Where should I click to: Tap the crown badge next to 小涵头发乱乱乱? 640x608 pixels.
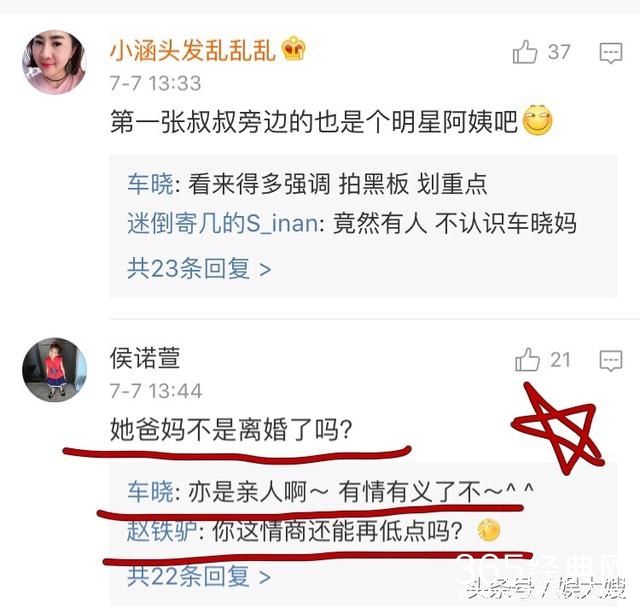coord(293,49)
